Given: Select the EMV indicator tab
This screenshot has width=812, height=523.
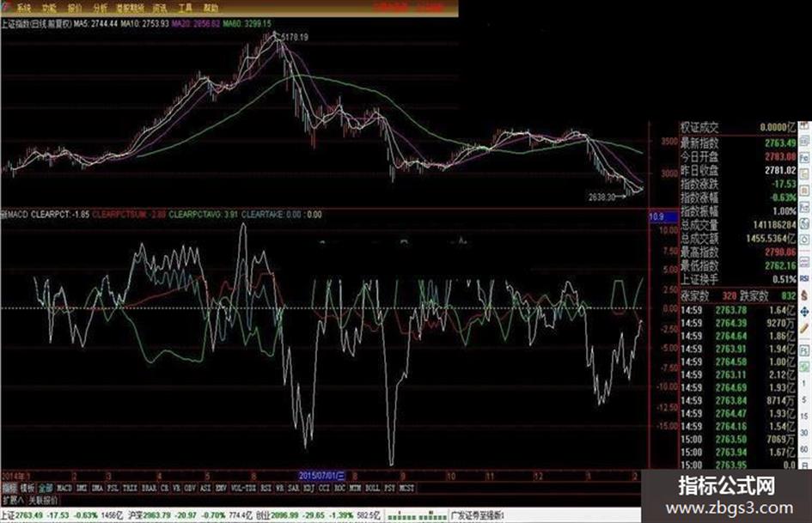Looking at the screenshot, I should point(221,488).
